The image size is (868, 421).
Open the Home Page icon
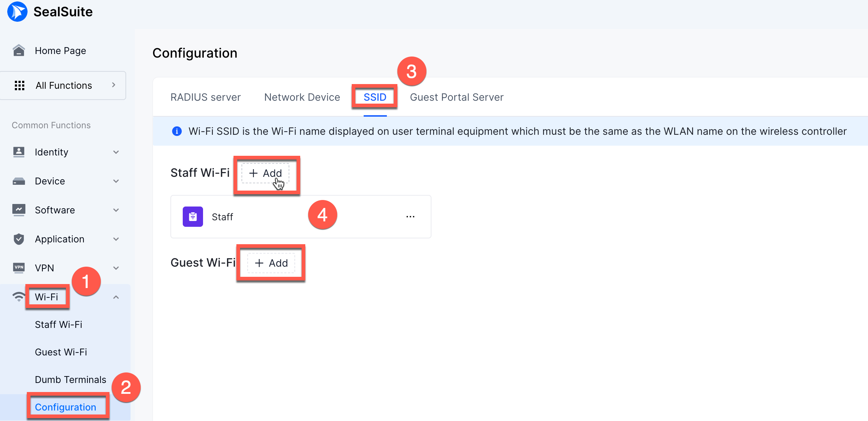[x=19, y=50]
